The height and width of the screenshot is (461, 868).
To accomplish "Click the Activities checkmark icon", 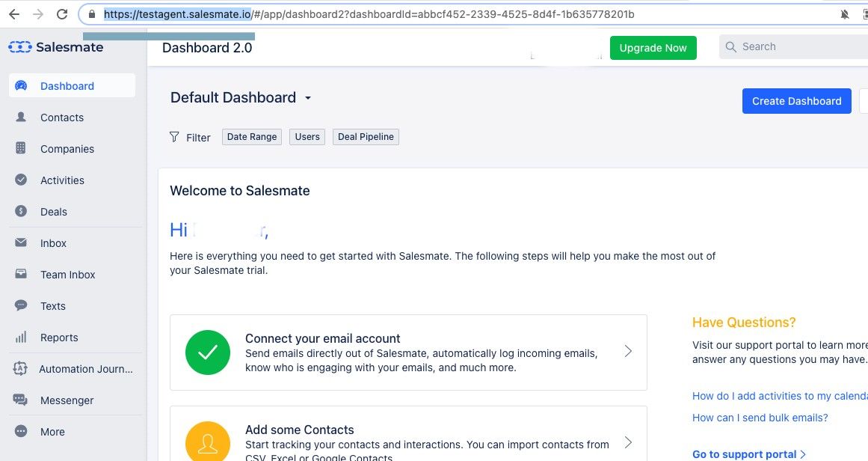I will [x=21, y=180].
